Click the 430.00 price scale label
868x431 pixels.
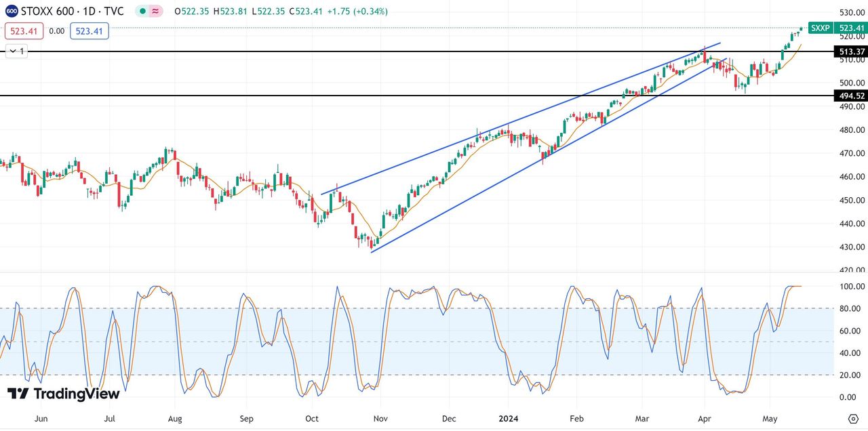(851, 247)
